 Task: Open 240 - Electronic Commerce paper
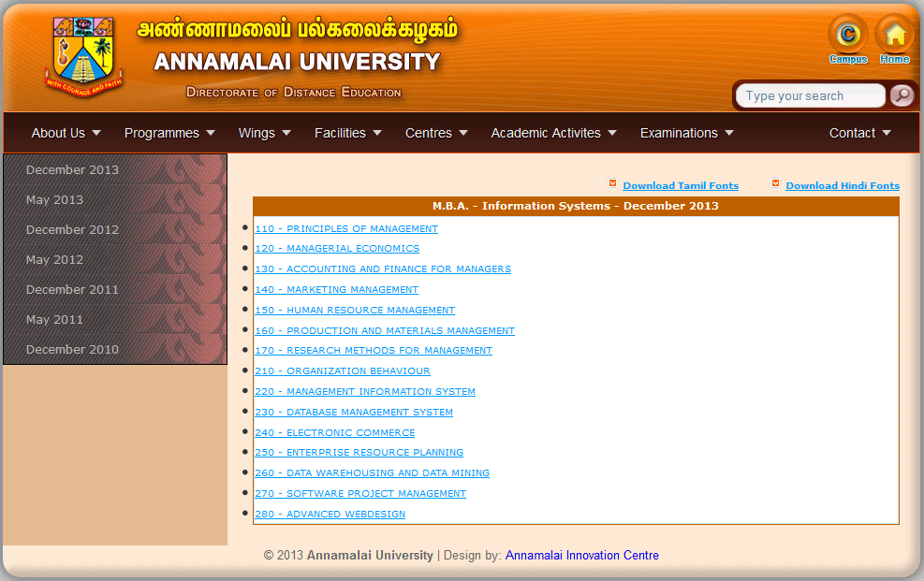point(335,432)
